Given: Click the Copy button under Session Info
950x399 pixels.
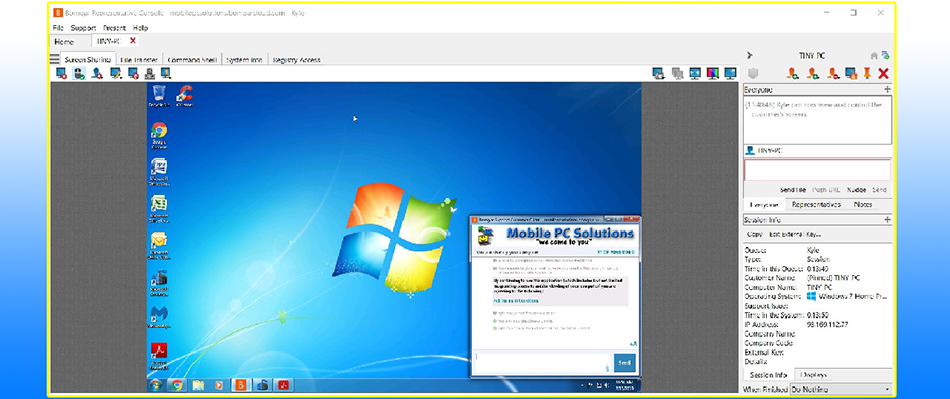Looking at the screenshot, I should [x=754, y=234].
